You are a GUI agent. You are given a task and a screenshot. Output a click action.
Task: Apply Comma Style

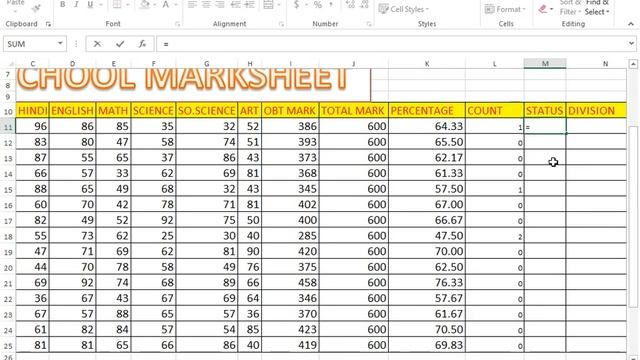click(x=331, y=4)
